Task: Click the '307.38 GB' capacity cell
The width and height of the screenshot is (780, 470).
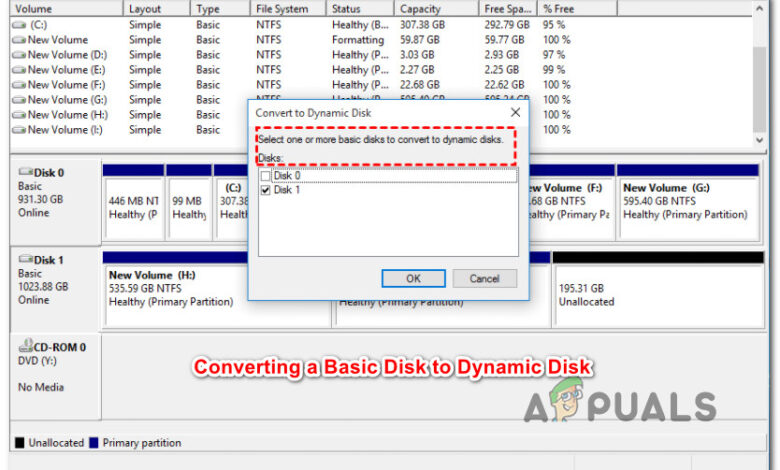Action: click(x=422, y=25)
